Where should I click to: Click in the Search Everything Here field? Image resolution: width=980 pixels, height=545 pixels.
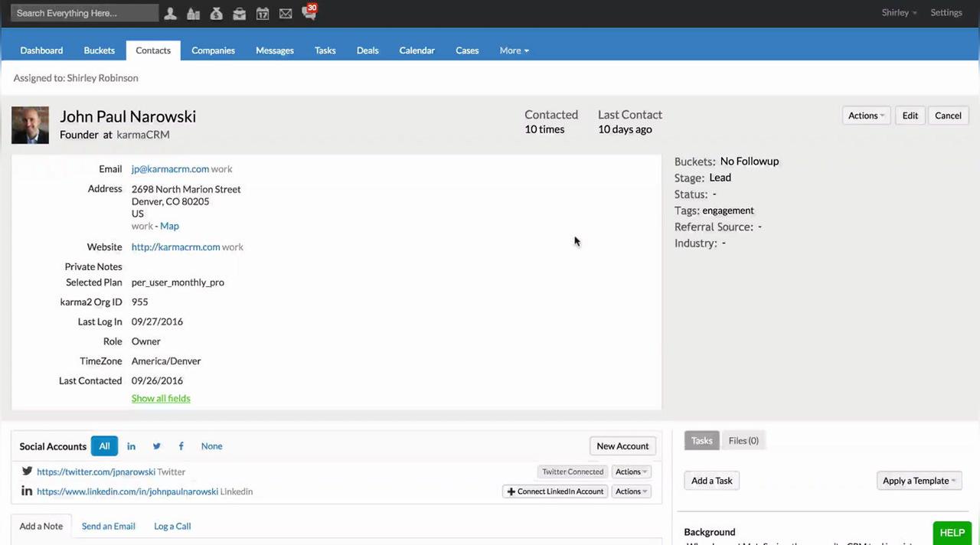tap(84, 13)
